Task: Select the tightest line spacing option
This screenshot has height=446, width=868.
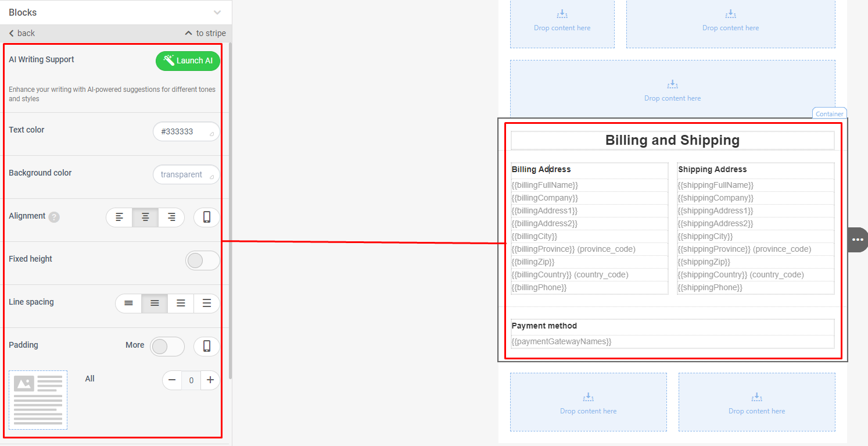Action: [128, 304]
